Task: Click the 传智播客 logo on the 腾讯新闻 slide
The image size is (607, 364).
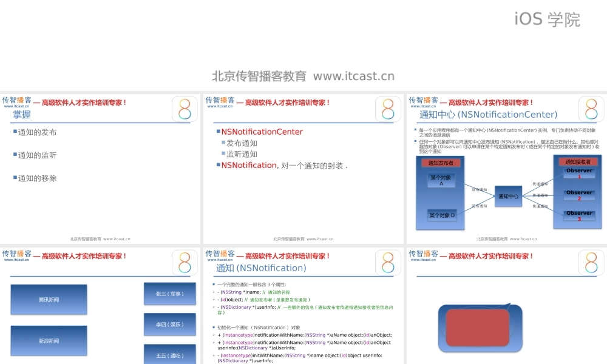Action: pyautogui.click(x=16, y=255)
